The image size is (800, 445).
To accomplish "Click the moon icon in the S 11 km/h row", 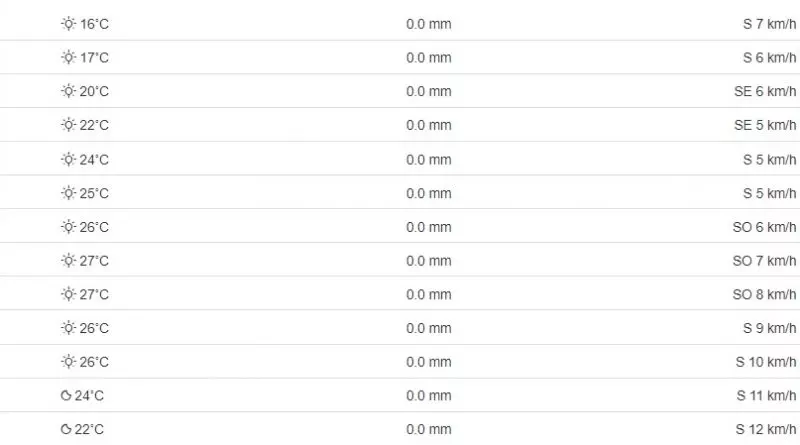I will 66,396.
